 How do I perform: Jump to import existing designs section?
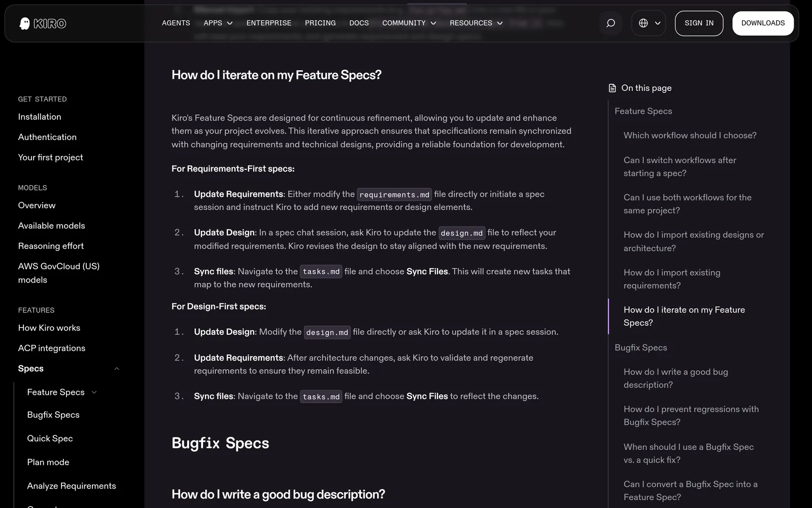coord(693,241)
